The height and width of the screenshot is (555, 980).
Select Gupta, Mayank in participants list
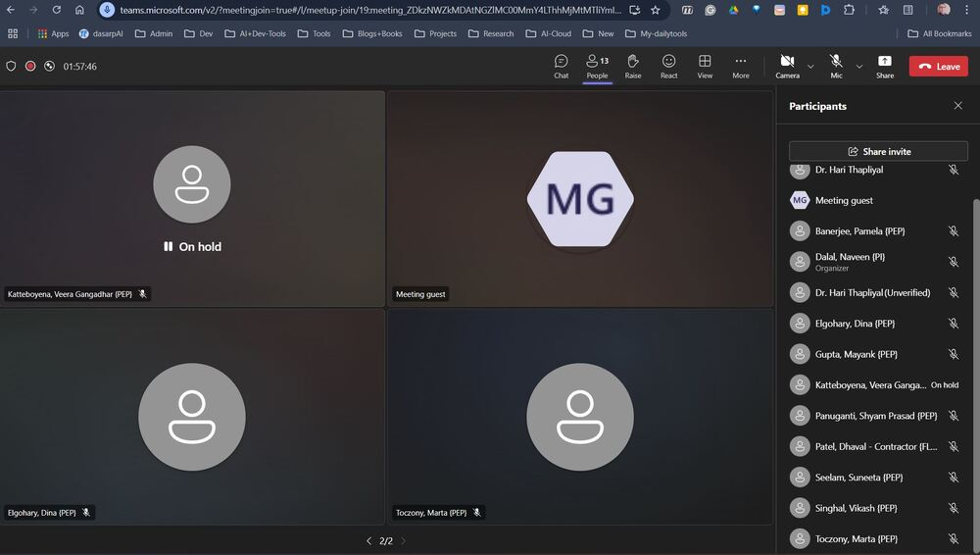tap(875, 354)
